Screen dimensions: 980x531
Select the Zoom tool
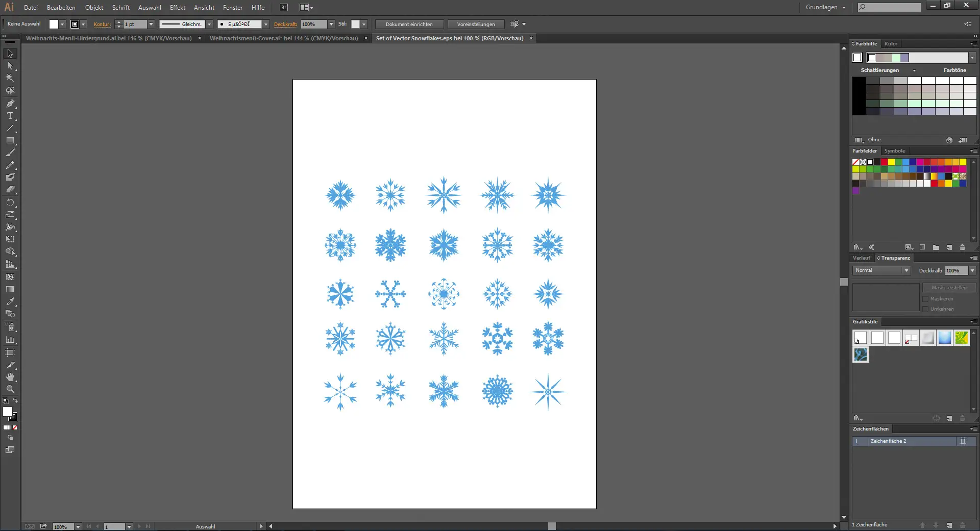pyautogui.click(x=10, y=389)
